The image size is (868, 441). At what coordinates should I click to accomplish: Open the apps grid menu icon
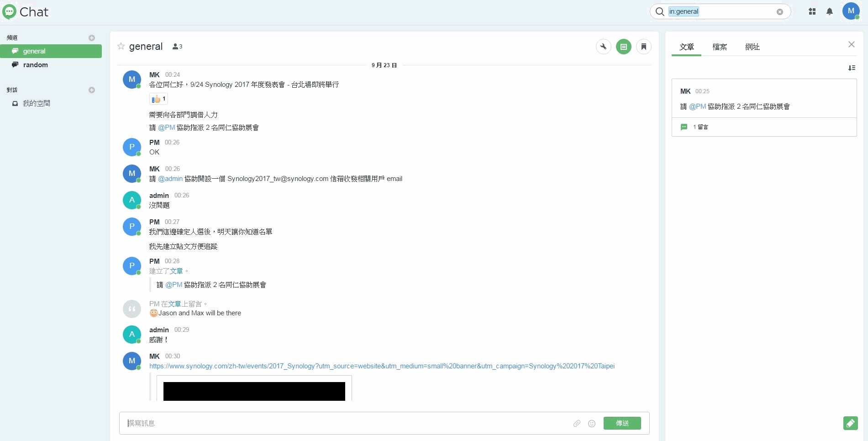coord(812,12)
